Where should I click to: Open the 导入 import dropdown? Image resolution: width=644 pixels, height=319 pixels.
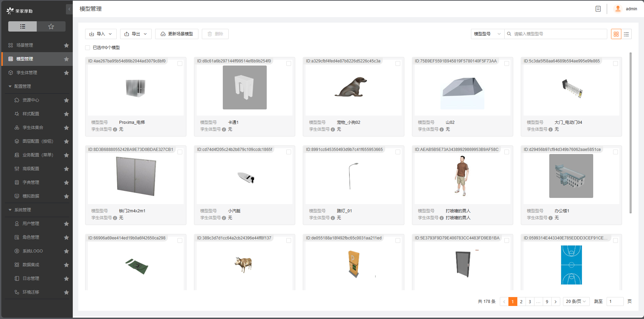pos(101,34)
